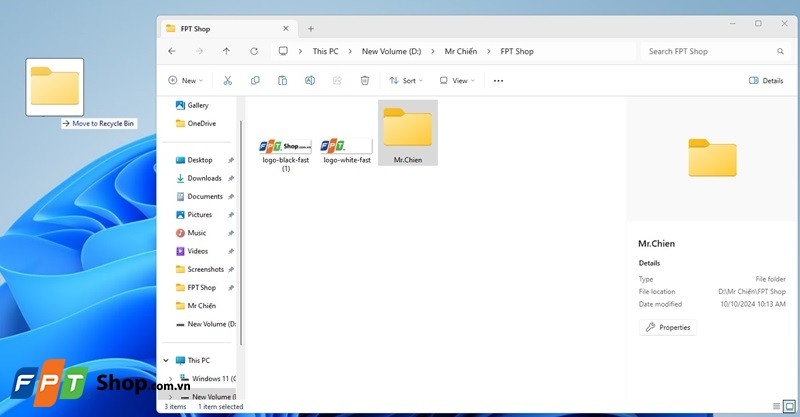Open the Sort dropdown menu
Image resolution: width=800 pixels, height=417 pixels.
pyautogui.click(x=406, y=81)
